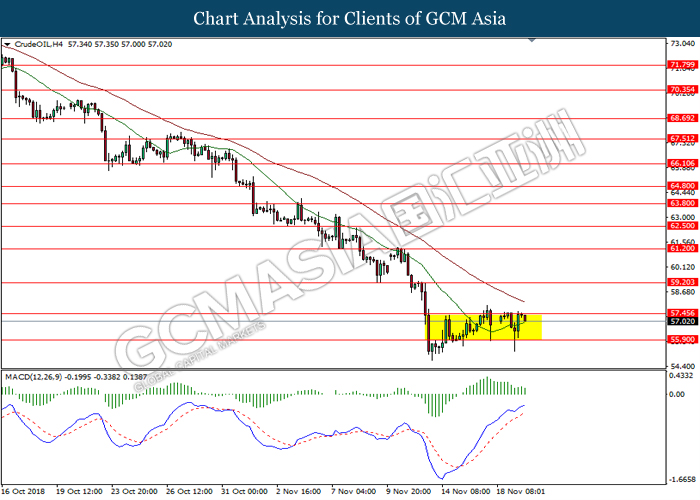Click the MACD(12,26,9) indicator label
This screenshot has width=700, height=500.
coord(33,377)
